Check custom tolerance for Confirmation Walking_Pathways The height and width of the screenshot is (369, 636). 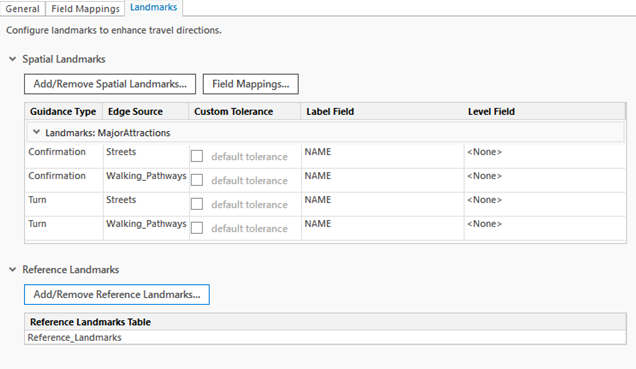click(197, 180)
